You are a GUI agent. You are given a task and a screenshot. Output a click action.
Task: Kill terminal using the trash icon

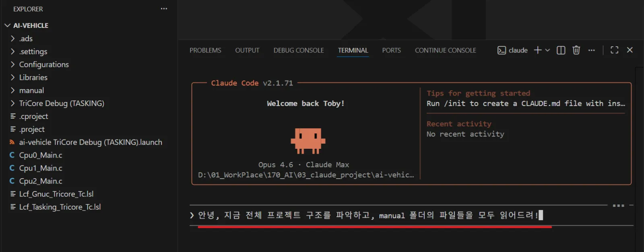click(x=576, y=50)
